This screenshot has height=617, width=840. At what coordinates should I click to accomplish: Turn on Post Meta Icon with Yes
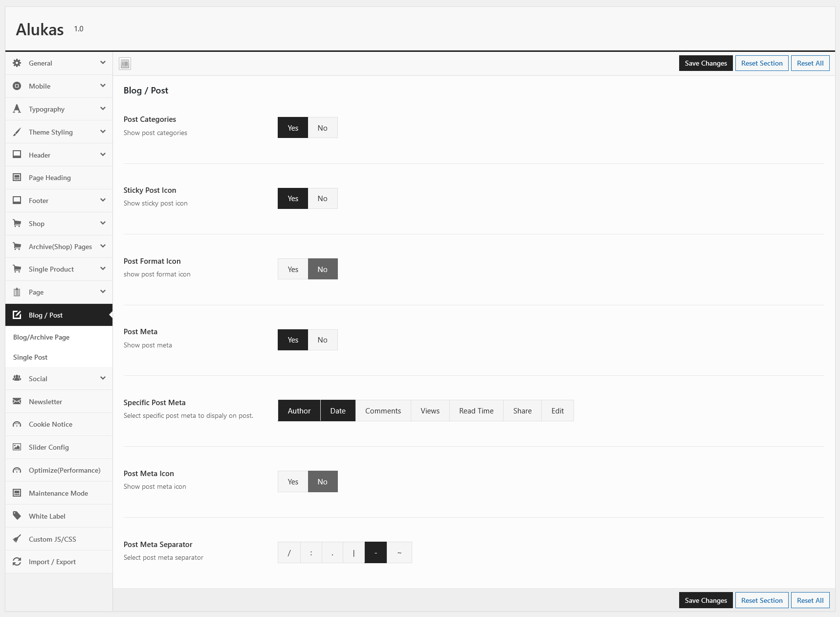293,481
